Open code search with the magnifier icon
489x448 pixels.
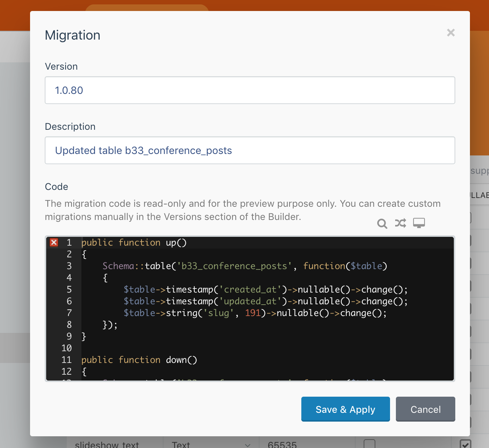pos(382,223)
